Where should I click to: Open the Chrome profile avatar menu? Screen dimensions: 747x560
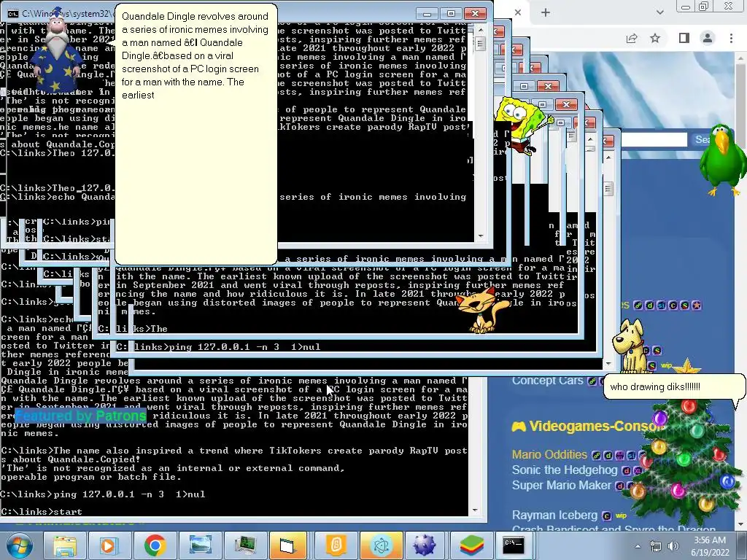click(708, 38)
